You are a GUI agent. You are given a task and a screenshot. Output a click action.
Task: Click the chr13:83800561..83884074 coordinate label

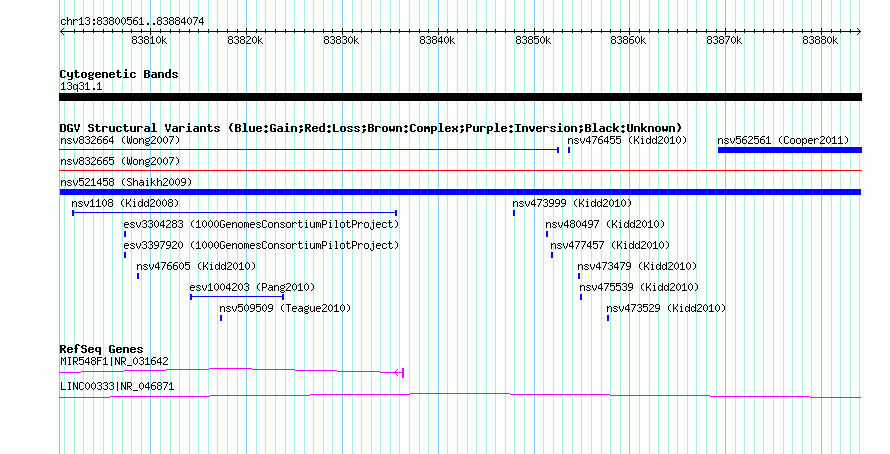coord(132,22)
